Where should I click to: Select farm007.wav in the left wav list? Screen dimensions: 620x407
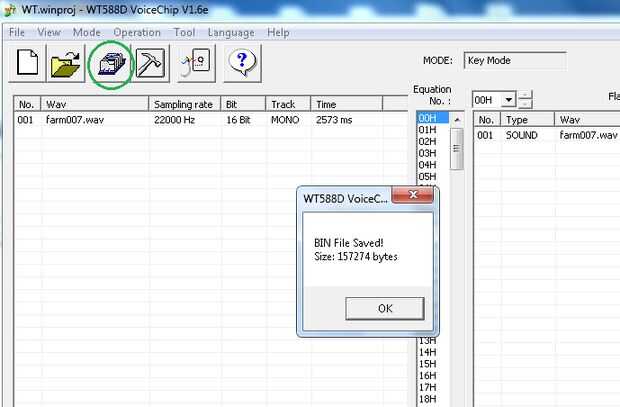tap(75, 119)
